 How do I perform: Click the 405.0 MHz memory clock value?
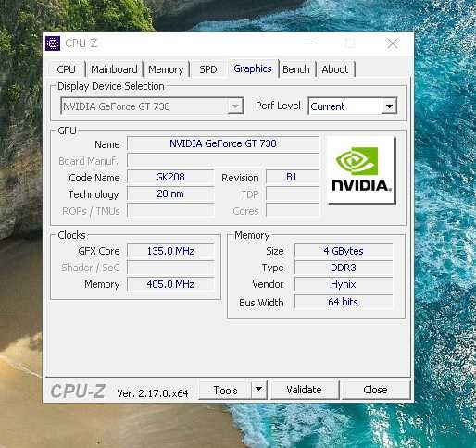pyautogui.click(x=170, y=284)
